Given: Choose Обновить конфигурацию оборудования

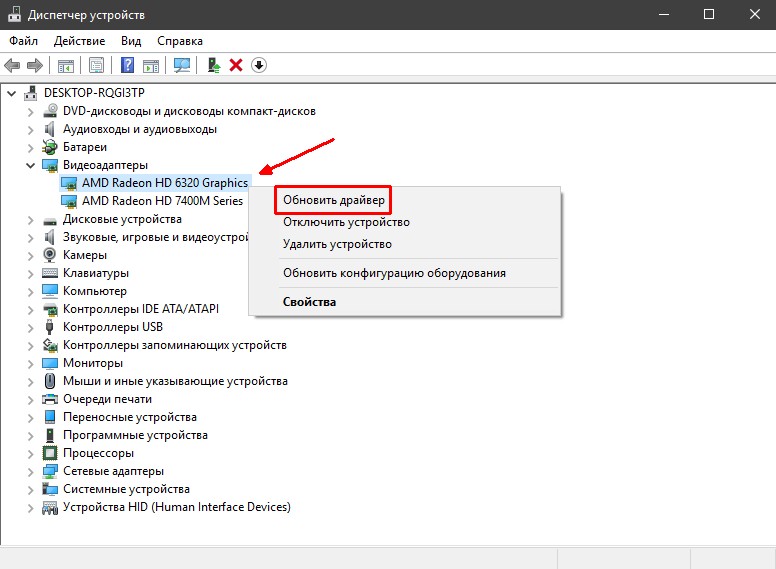Looking at the screenshot, I should pyautogui.click(x=394, y=273).
